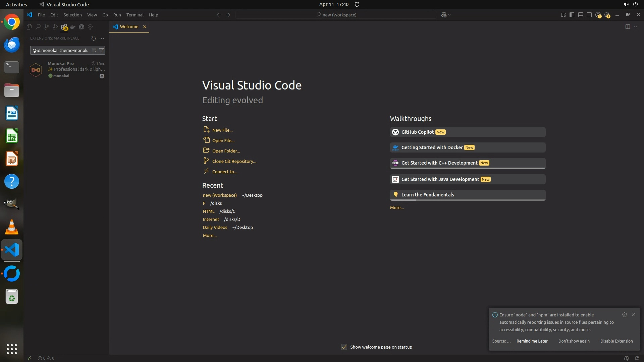Toggle the bottom panel layout button

click(x=581, y=15)
